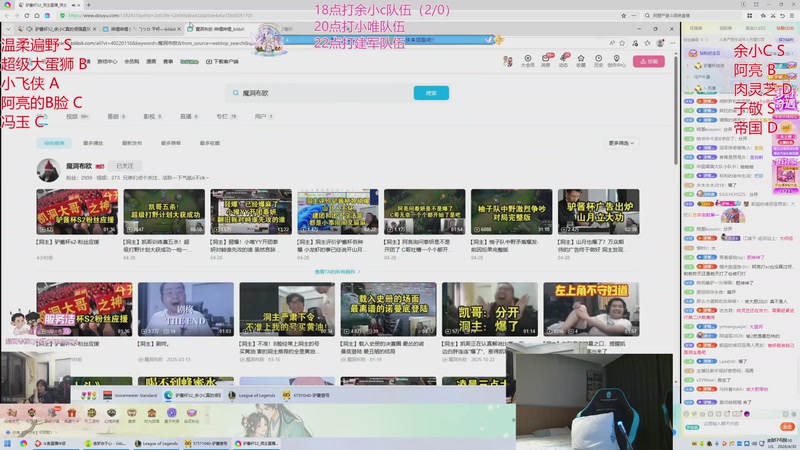Choose the 最多播放 sort filter
The width and height of the screenshot is (800, 450).
[93, 143]
